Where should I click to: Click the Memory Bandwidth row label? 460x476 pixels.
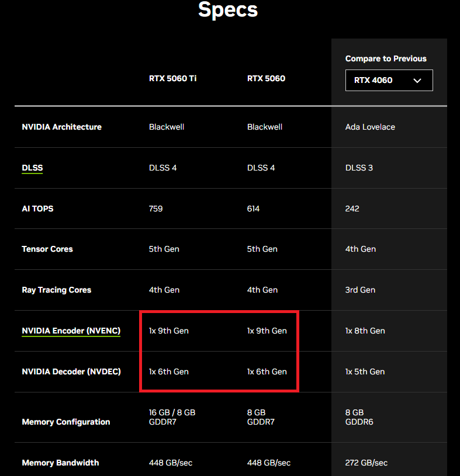60,463
